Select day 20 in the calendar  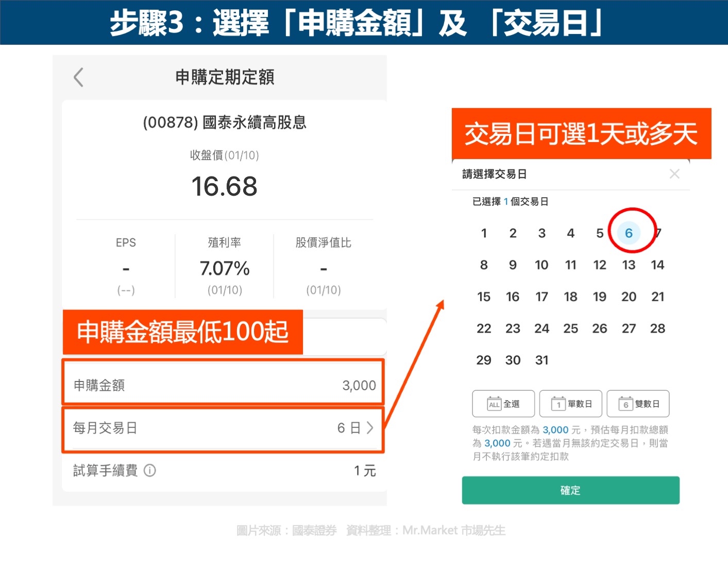pos(629,297)
